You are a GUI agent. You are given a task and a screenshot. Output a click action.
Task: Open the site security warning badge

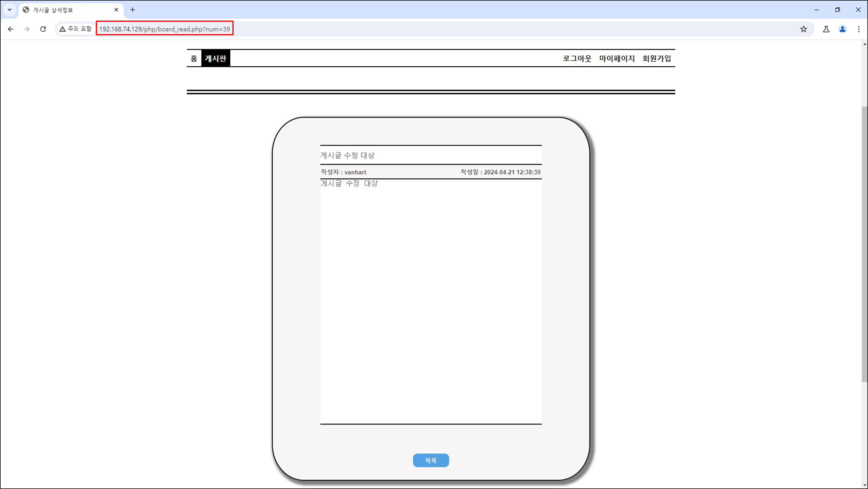[76, 29]
